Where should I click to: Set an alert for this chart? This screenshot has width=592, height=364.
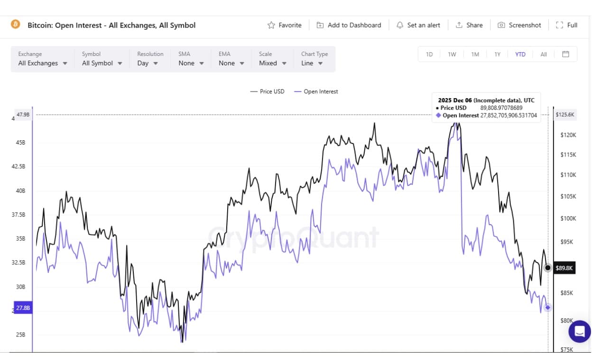pos(418,25)
